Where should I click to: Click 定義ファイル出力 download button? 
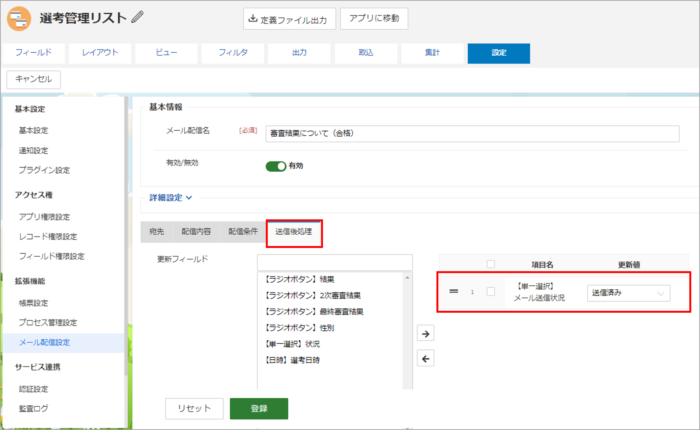pos(289,19)
